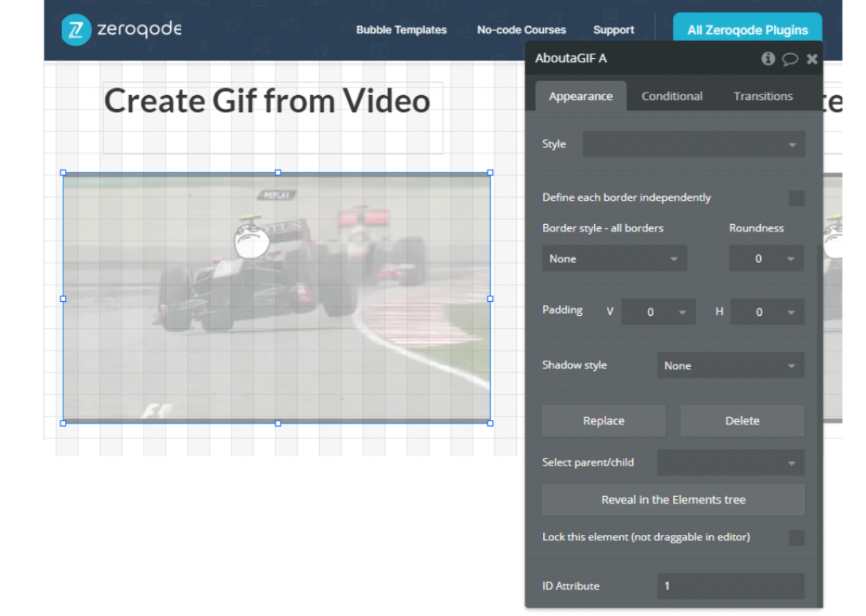The image size is (866, 616).
Task: Toggle Lock this element checkbox
Action: point(796,537)
